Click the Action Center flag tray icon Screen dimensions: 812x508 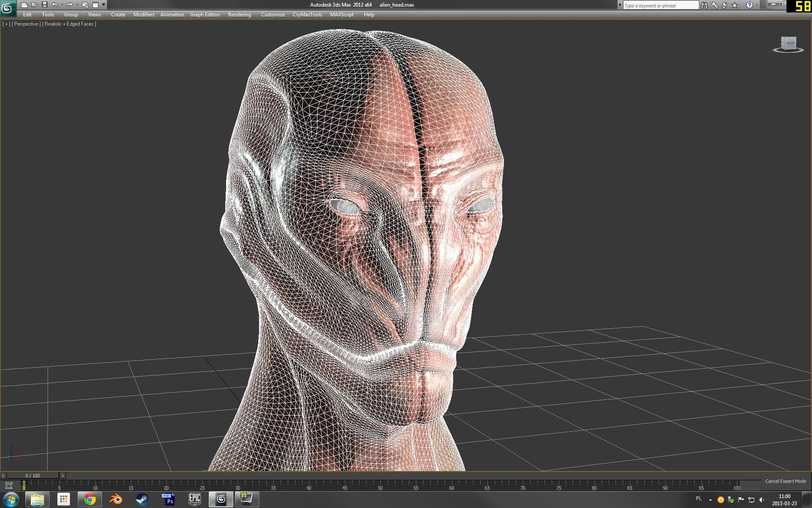coord(741,500)
